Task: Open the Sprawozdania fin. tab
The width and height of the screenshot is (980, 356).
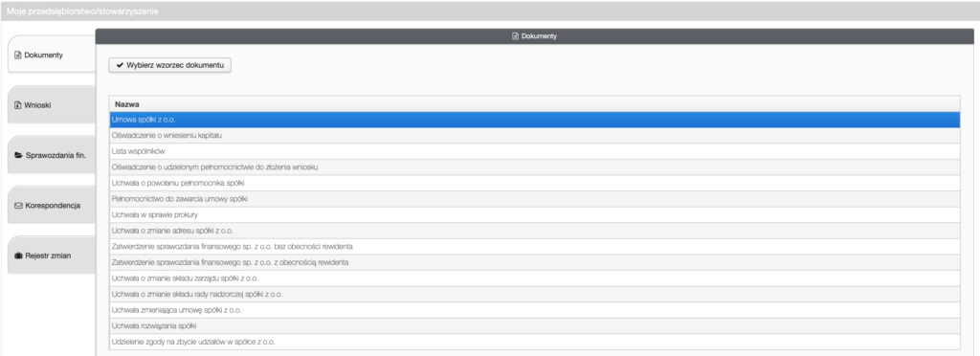Action: (x=52, y=155)
